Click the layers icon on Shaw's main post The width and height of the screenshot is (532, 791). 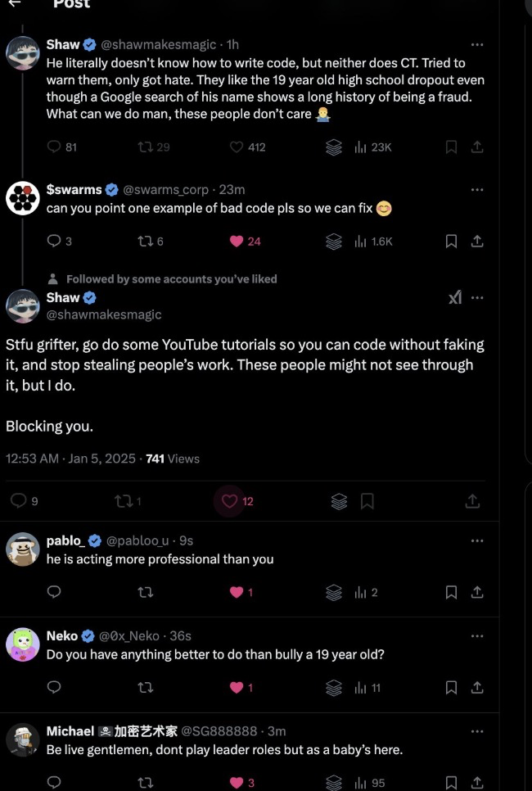point(340,501)
